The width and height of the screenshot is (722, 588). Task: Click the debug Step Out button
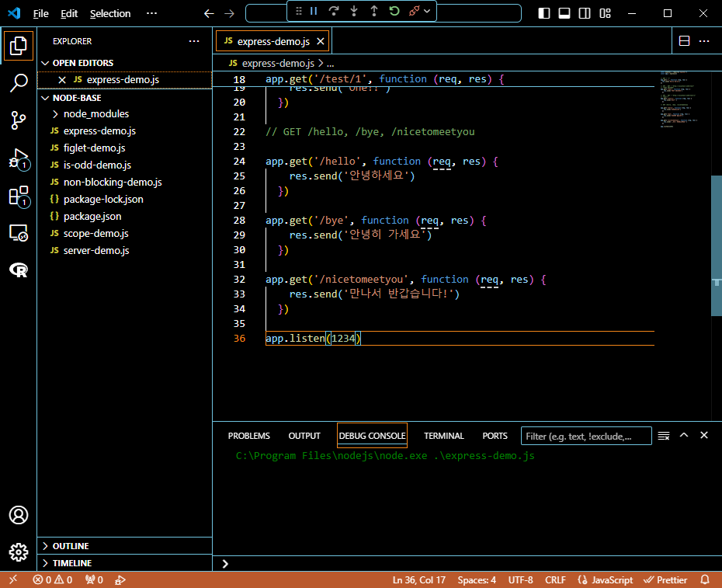click(x=374, y=11)
